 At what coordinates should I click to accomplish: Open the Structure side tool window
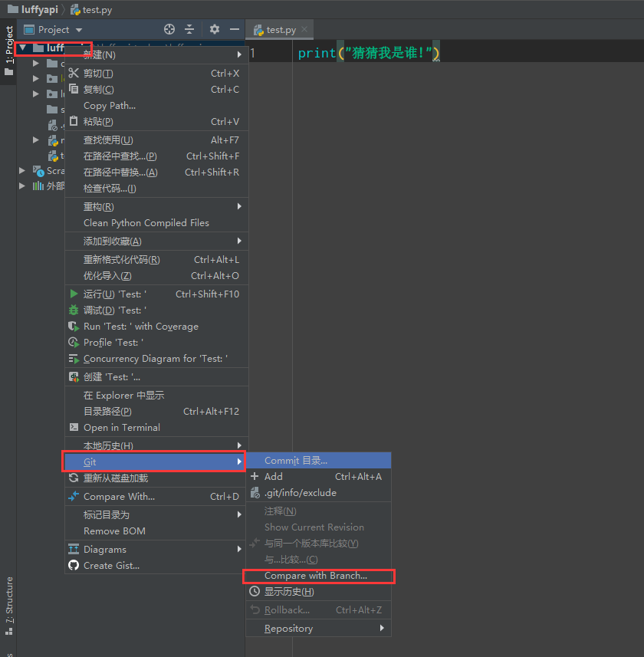8,606
